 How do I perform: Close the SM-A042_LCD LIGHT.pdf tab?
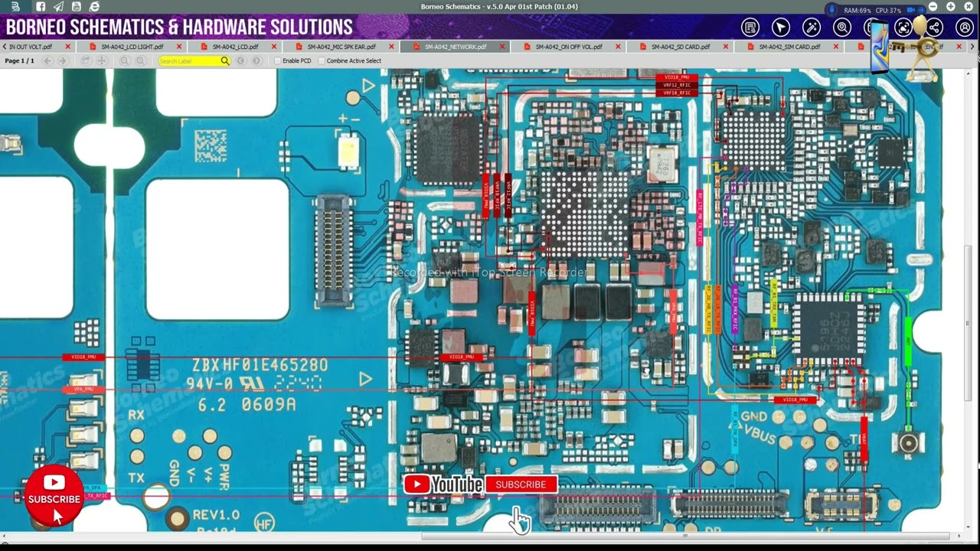pyautogui.click(x=179, y=47)
